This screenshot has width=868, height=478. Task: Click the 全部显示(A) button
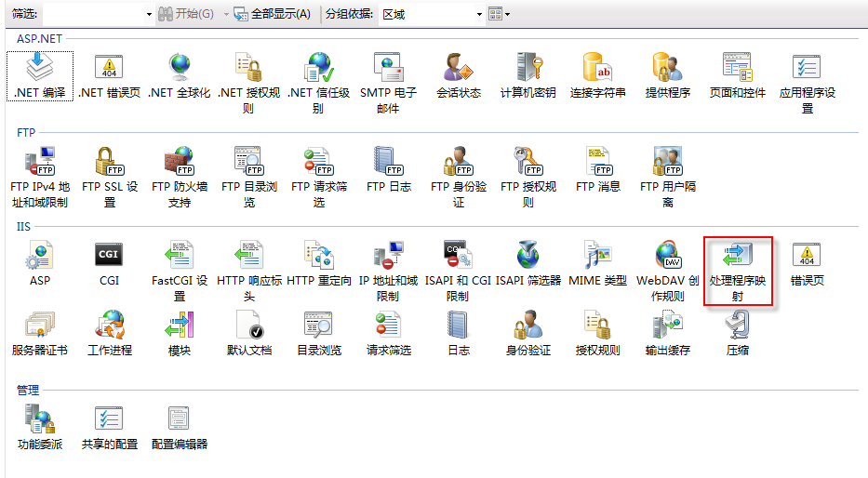(272, 14)
